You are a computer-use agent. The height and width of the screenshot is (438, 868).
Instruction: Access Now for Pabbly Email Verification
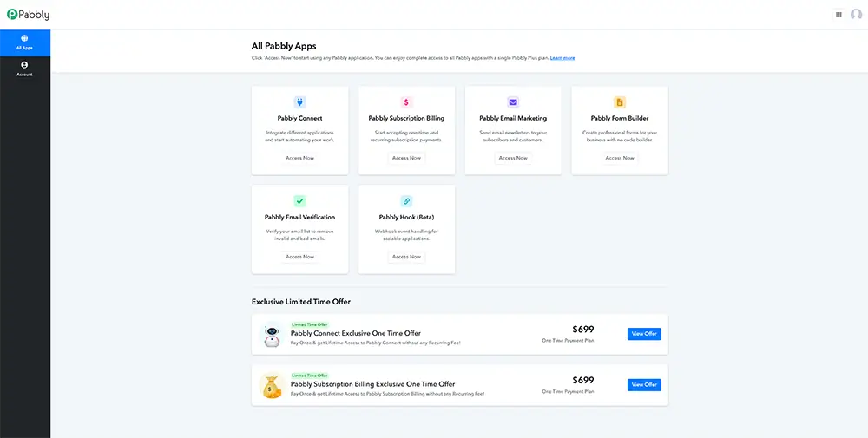(x=300, y=257)
